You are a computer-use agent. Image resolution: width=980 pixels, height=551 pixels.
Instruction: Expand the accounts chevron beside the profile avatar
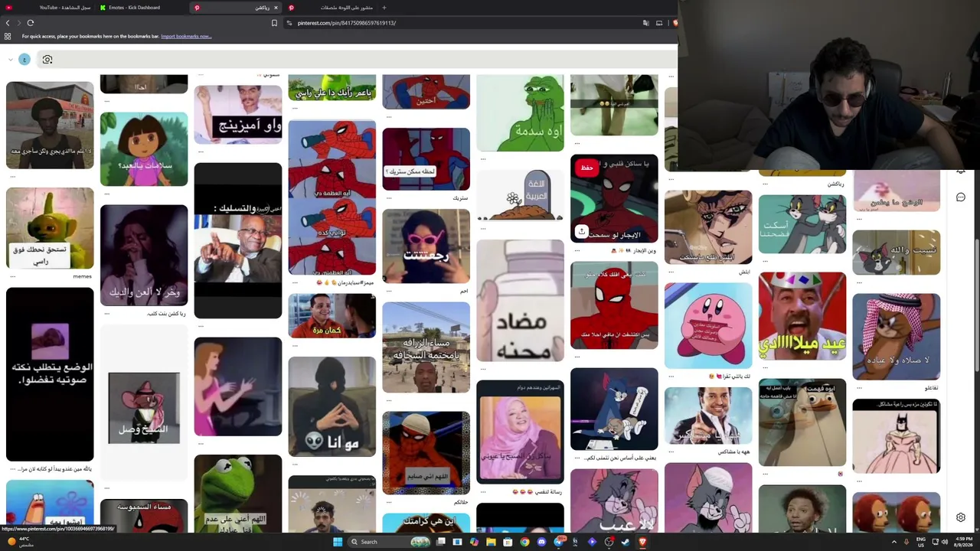tap(11, 60)
